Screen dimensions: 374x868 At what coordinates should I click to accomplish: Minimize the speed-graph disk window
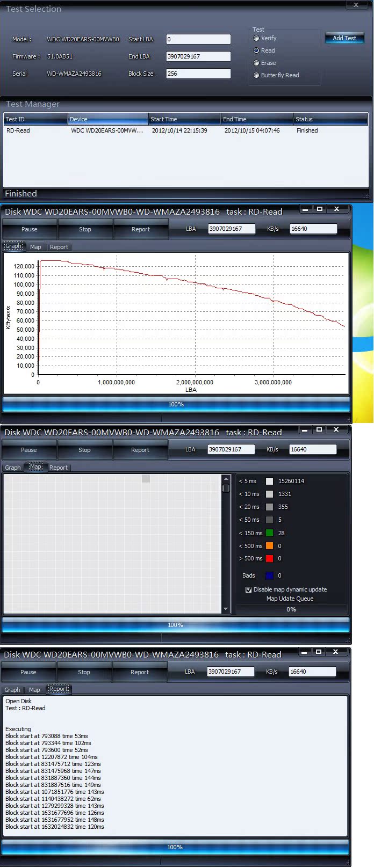pos(306,209)
